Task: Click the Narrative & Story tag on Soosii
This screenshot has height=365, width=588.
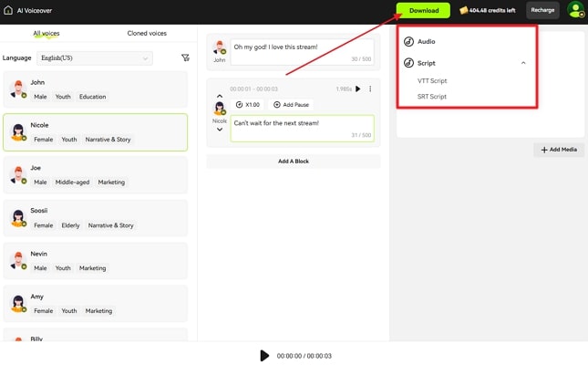Action: pos(110,225)
